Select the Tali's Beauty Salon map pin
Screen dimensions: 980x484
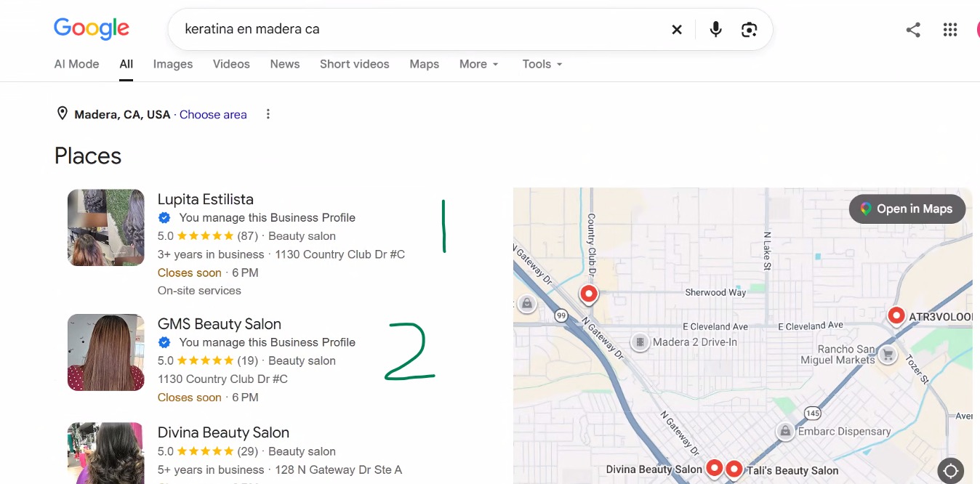pyautogui.click(x=734, y=469)
